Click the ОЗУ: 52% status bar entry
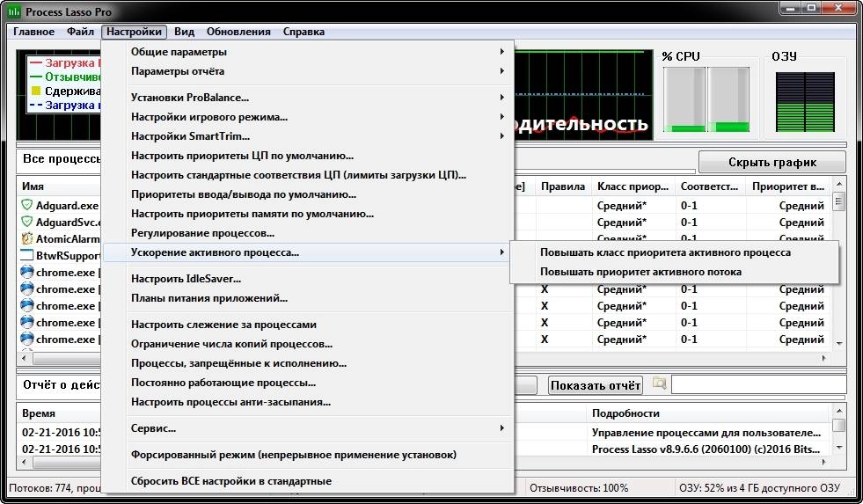Image resolution: width=863 pixels, height=504 pixels. (x=759, y=488)
